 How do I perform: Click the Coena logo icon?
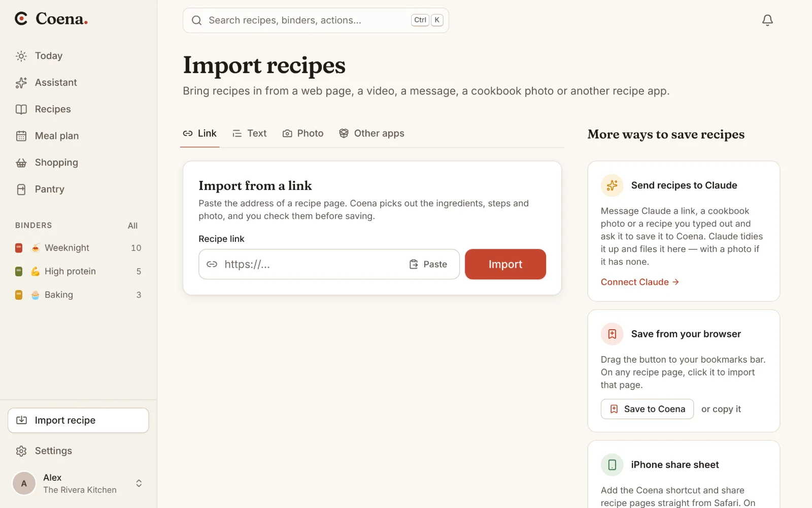coord(21,19)
